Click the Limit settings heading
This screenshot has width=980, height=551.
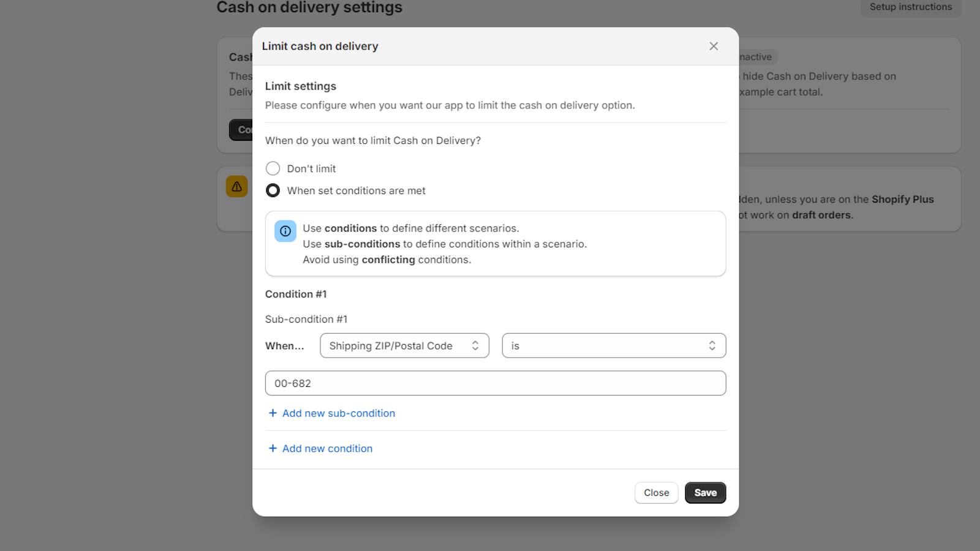301,86
